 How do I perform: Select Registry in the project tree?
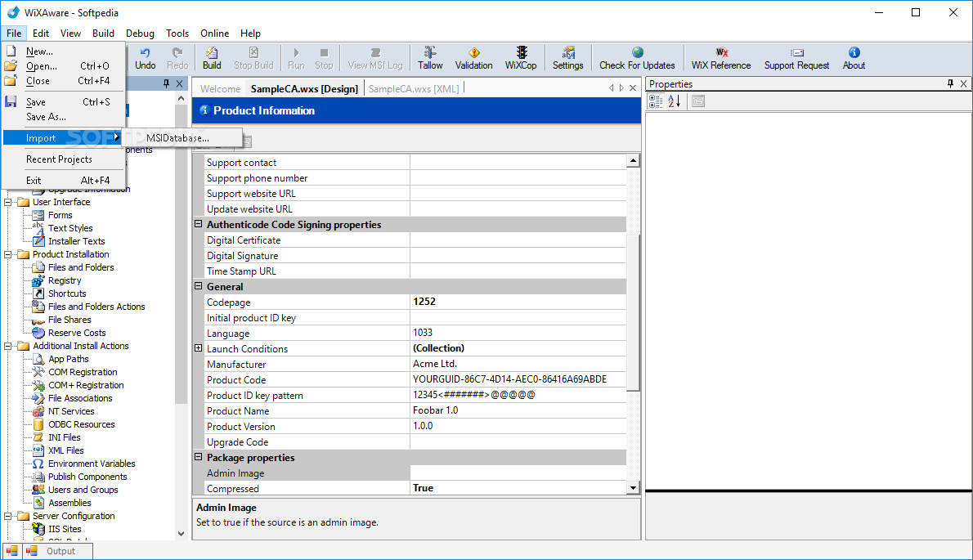tap(65, 280)
